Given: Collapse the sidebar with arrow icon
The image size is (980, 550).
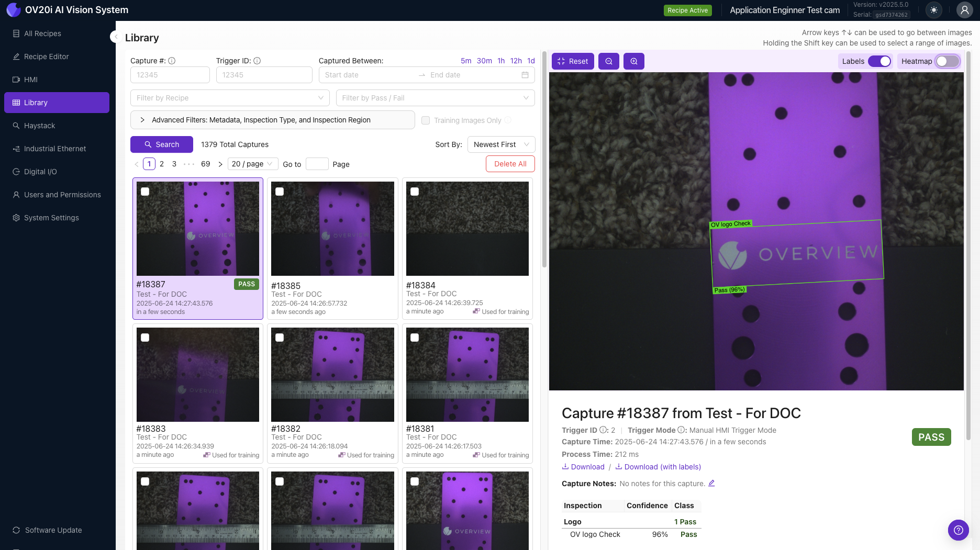Looking at the screenshot, I should [x=116, y=37].
